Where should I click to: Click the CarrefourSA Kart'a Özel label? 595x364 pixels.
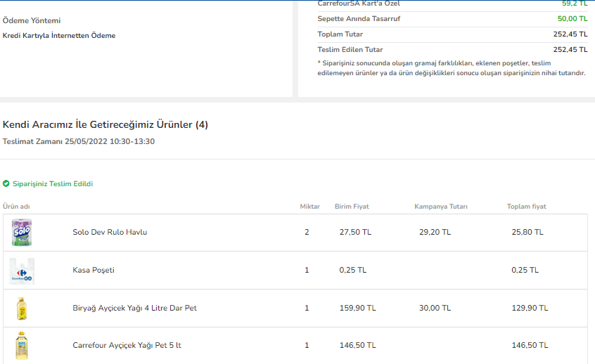pyautogui.click(x=359, y=4)
